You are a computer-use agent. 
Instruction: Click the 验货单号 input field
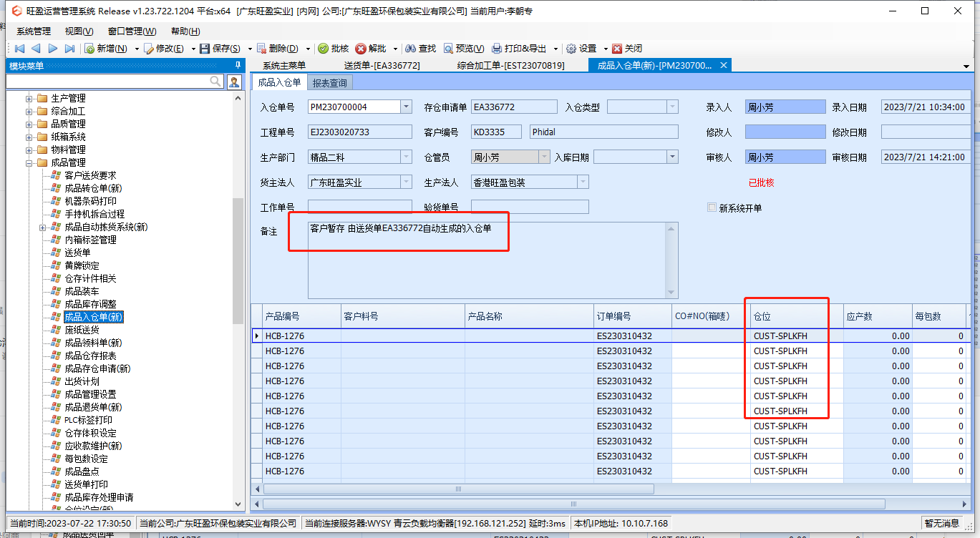click(x=530, y=207)
